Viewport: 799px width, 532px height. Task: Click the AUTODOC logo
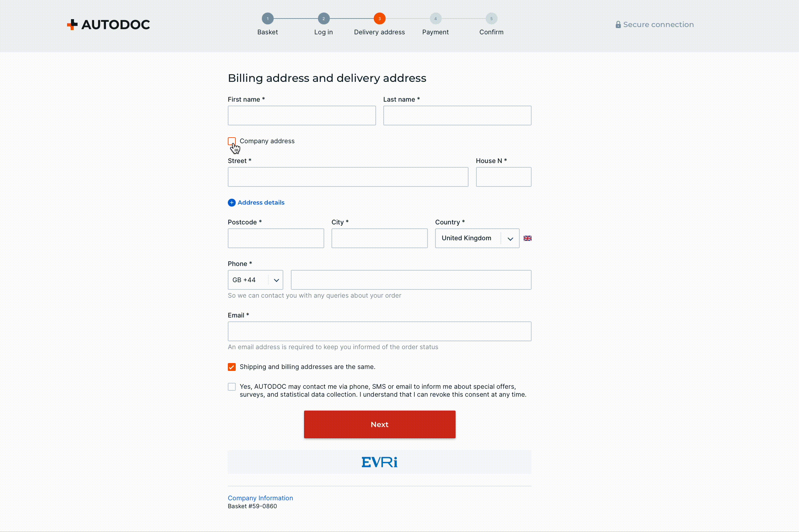pyautogui.click(x=108, y=24)
